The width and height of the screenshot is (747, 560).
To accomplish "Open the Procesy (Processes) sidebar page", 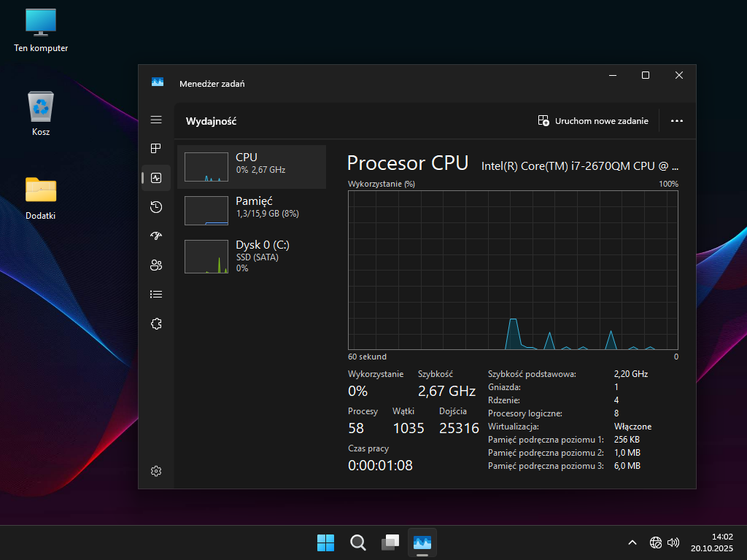I will (156, 149).
